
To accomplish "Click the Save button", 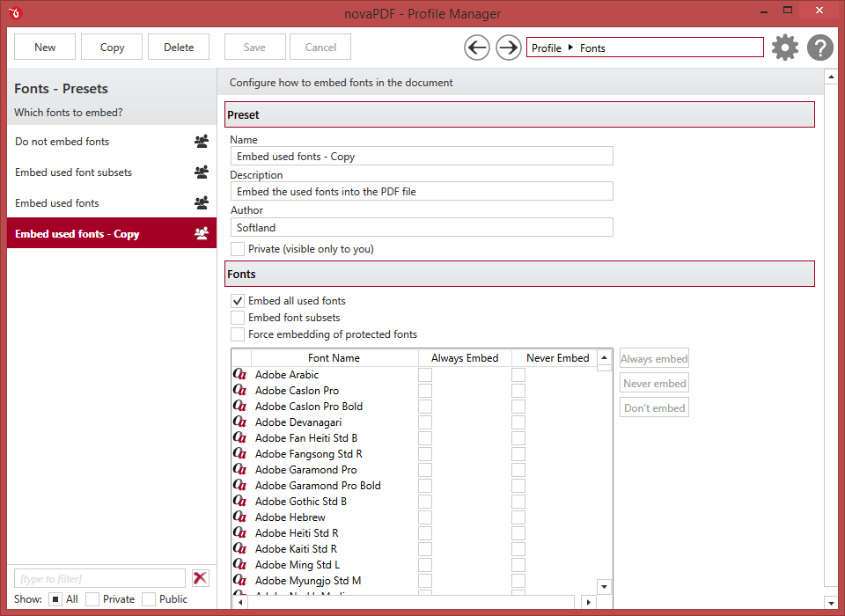I will coord(254,47).
